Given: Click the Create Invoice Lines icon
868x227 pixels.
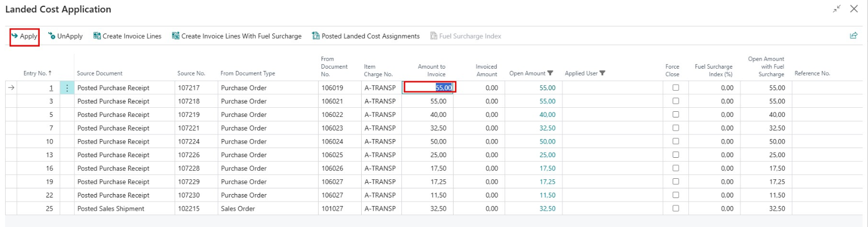Looking at the screenshot, I should coord(97,36).
